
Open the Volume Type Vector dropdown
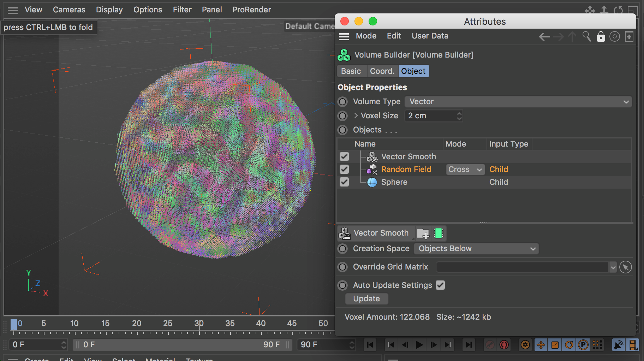[x=517, y=102]
